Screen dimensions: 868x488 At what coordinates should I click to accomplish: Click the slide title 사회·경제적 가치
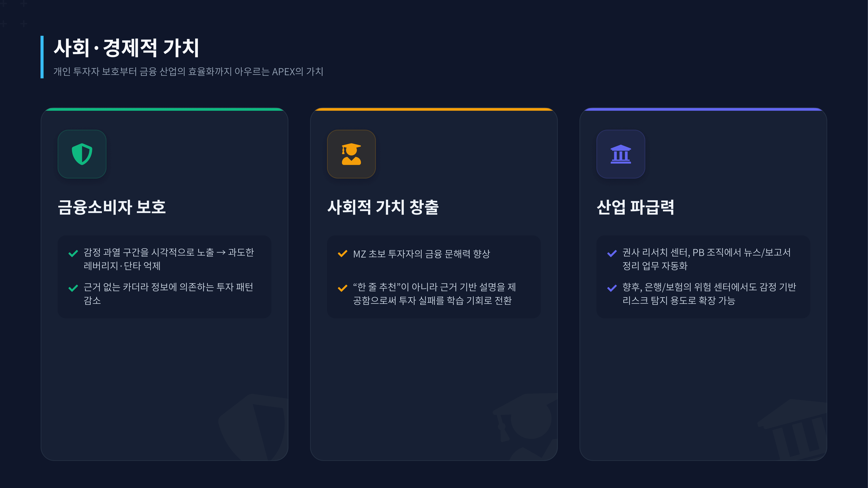click(126, 47)
